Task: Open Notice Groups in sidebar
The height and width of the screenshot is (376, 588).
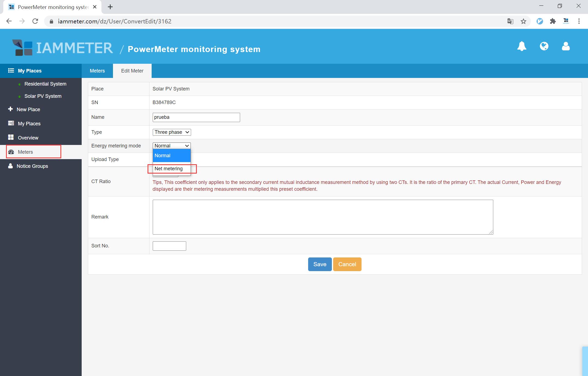Action: (x=32, y=166)
